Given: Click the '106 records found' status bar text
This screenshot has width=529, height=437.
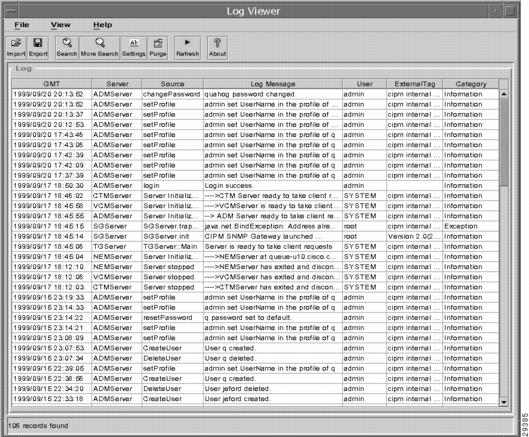Looking at the screenshot, I should pyautogui.click(x=38, y=426).
